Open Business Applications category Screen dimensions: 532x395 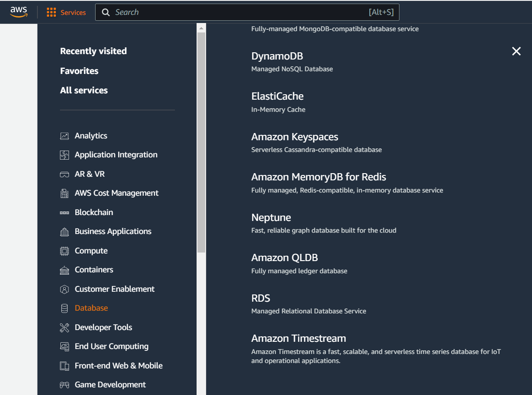(x=113, y=231)
